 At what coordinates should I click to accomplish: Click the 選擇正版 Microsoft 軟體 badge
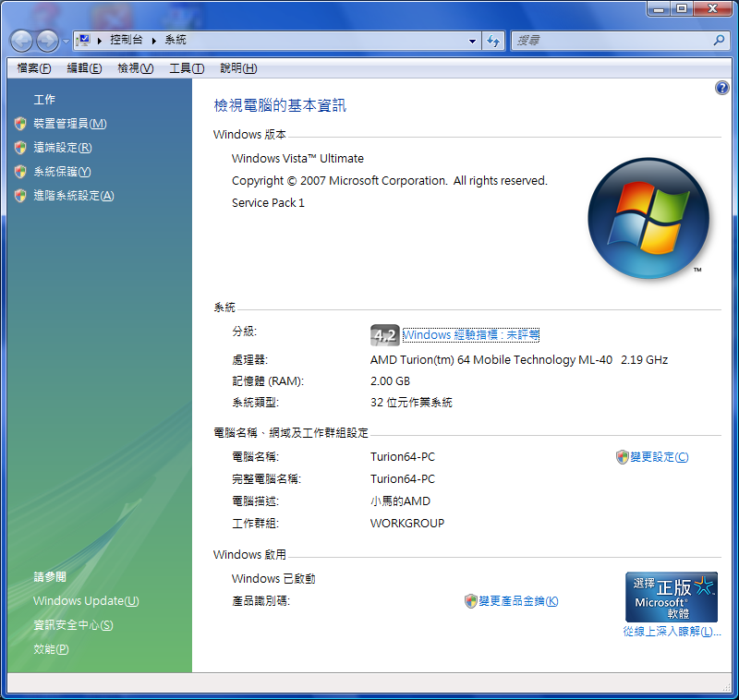(672, 597)
